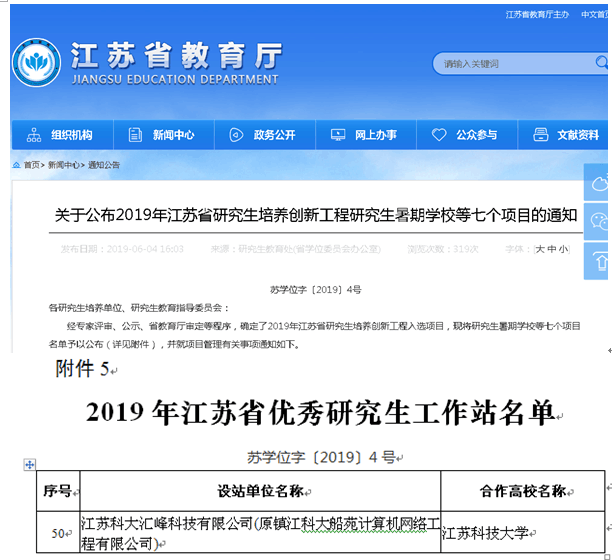This screenshot has width=612, height=560.
Task: Click the cell 江苏科技大学
Action: pyautogui.click(x=523, y=533)
